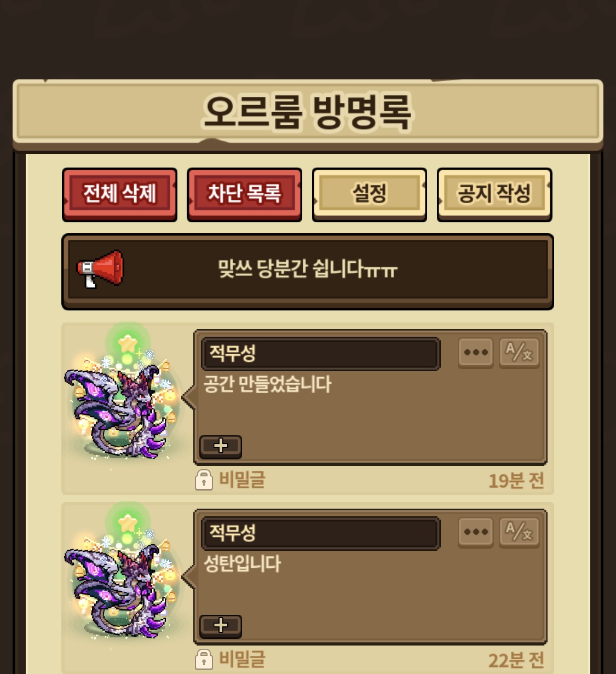This screenshot has height=674, width=616.
Task: Translate the 성탄입니다 message
Action: 519,532
